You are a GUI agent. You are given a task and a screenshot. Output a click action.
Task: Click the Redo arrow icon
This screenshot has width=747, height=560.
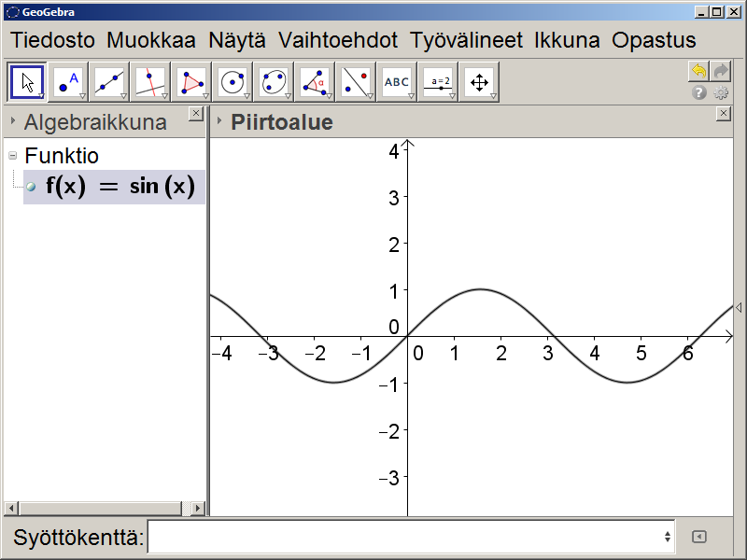721,72
